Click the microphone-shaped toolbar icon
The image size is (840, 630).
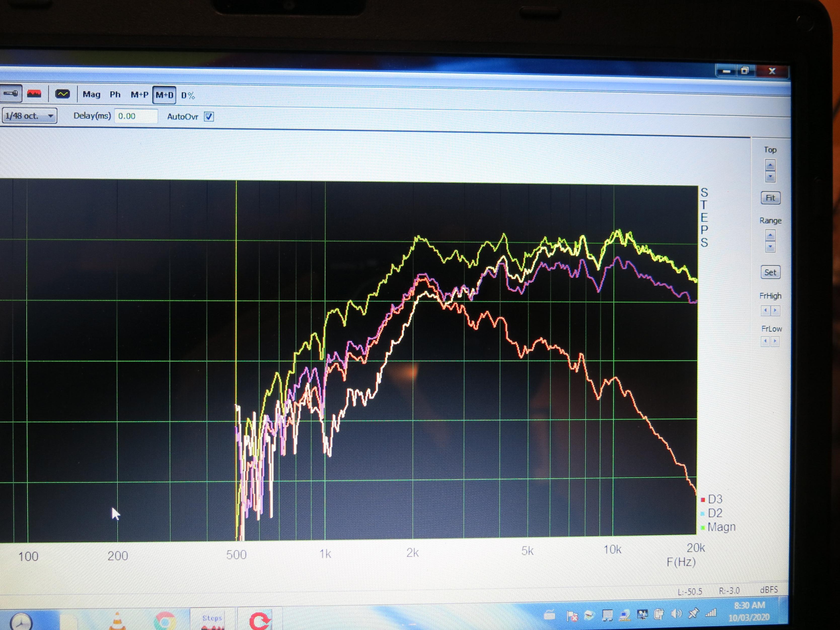[x=11, y=93]
